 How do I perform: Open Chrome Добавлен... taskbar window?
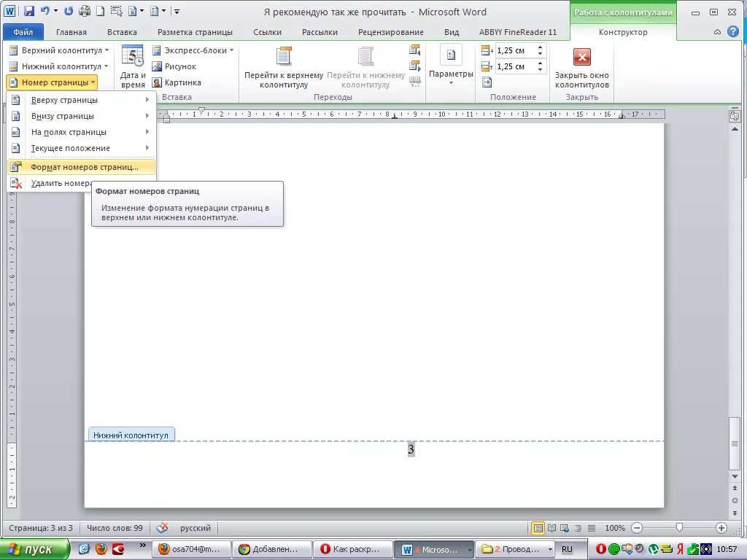pyautogui.click(x=273, y=549)
